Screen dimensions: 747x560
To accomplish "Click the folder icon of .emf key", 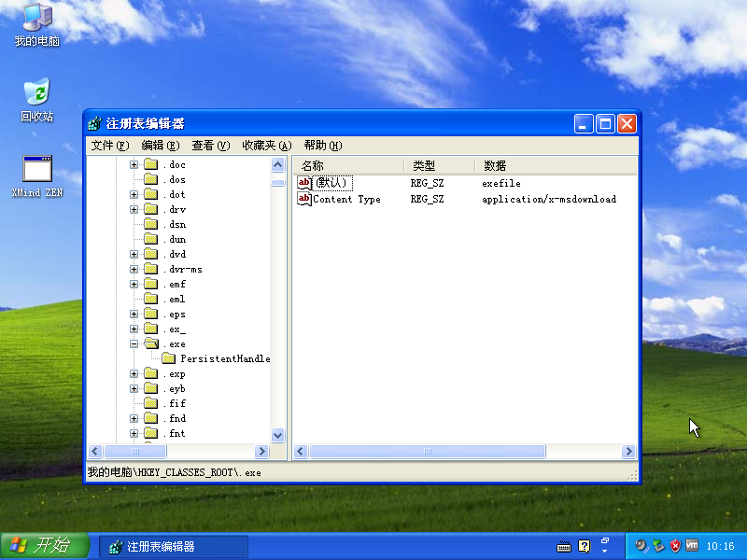I will (151, 285).
